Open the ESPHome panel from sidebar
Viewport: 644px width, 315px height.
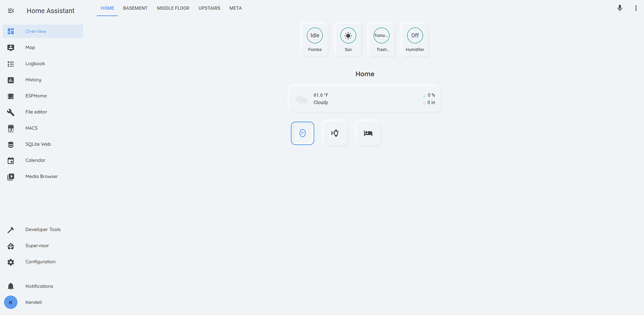click(x=36, y=95)
